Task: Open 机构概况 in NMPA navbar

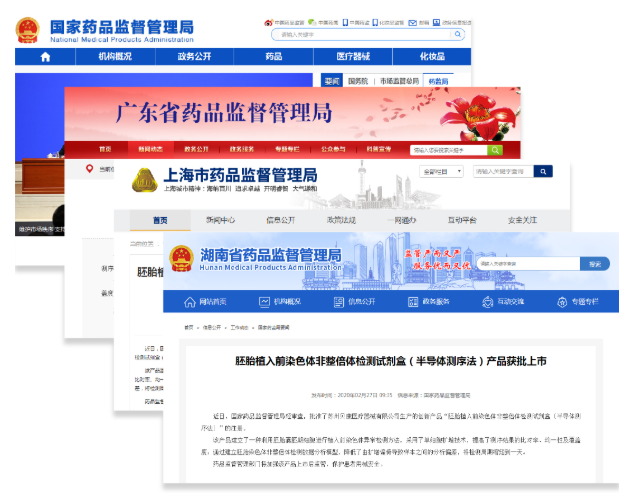Action: pyautogui.click(x=115, y=57)
